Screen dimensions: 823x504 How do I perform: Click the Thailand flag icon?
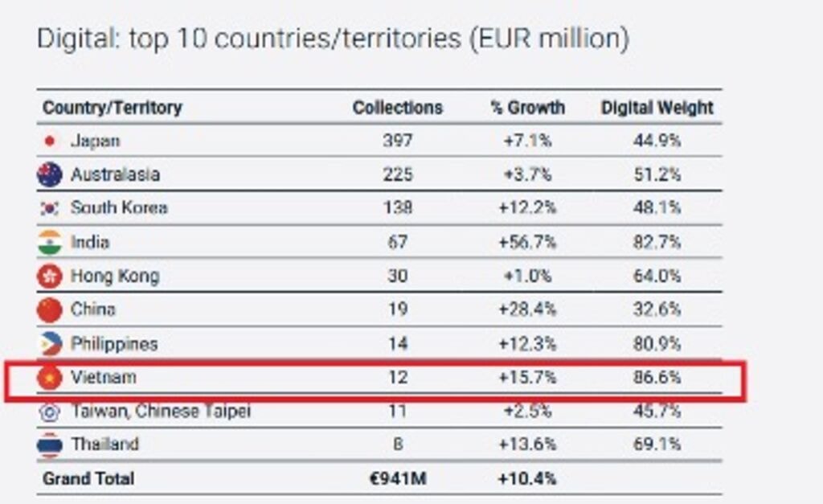(x=50, y=445)
